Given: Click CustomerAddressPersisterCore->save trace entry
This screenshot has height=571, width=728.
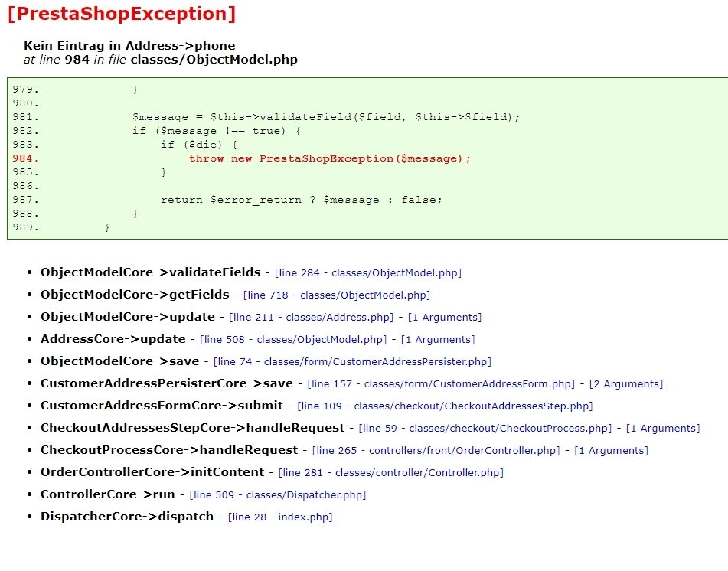Looking at the screenshot, I should 167,384.
